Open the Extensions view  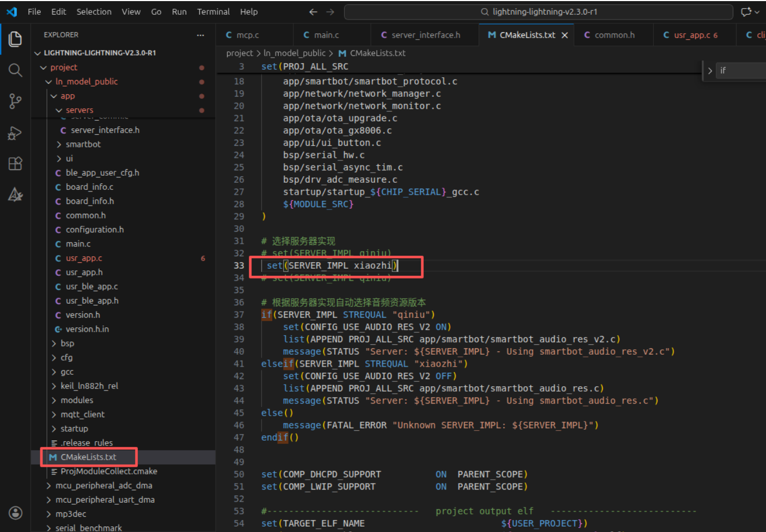click(x=15, y=164)
